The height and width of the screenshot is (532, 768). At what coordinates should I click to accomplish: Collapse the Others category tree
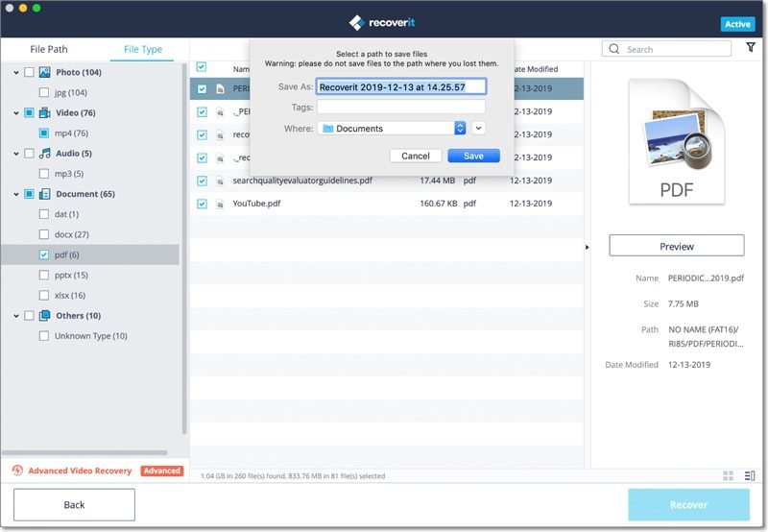pos(16,316)
